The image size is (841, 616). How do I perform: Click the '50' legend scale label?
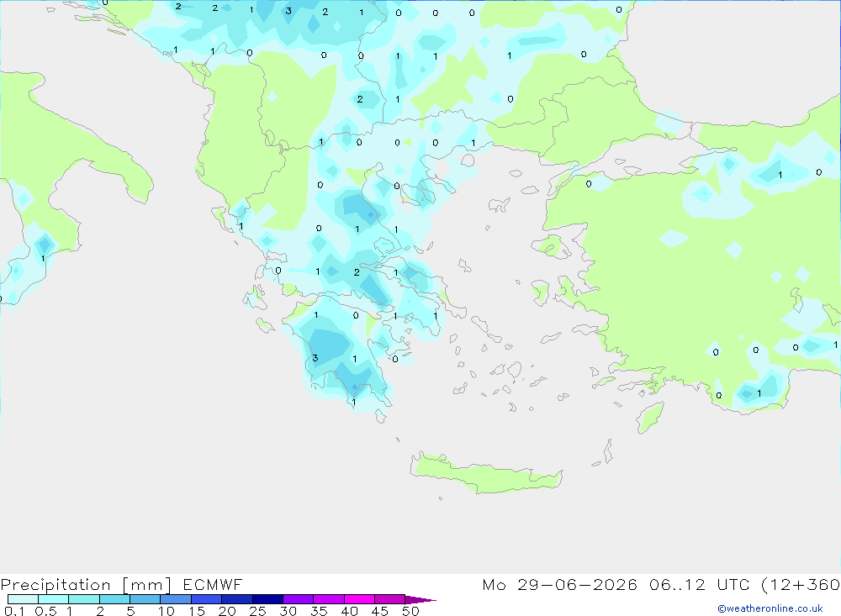click(x=410, y=611)
